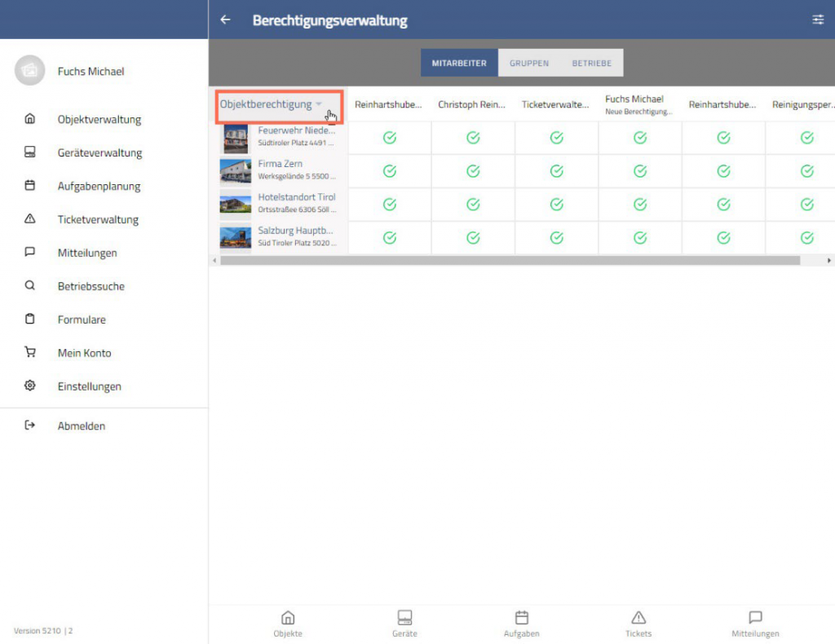Open Ticketverwaltung in the sidebar
835x644 pixels.
[98, 219]
